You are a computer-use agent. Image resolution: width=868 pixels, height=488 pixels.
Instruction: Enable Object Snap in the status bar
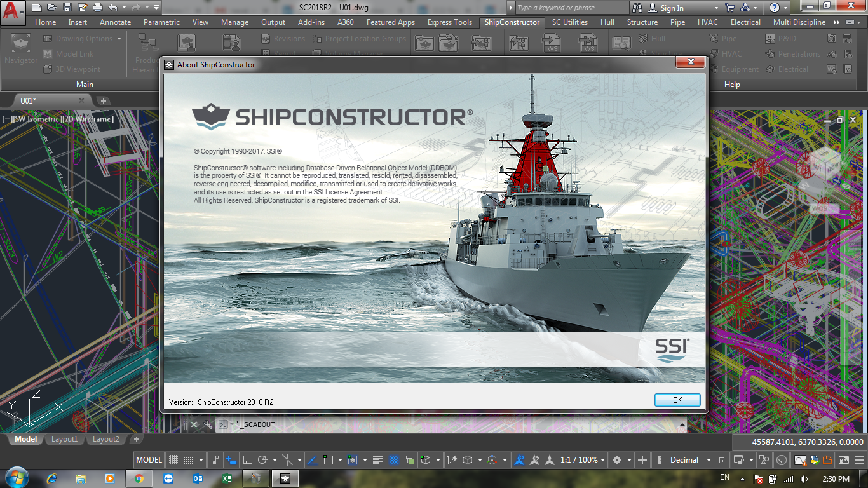pos(327,459)
